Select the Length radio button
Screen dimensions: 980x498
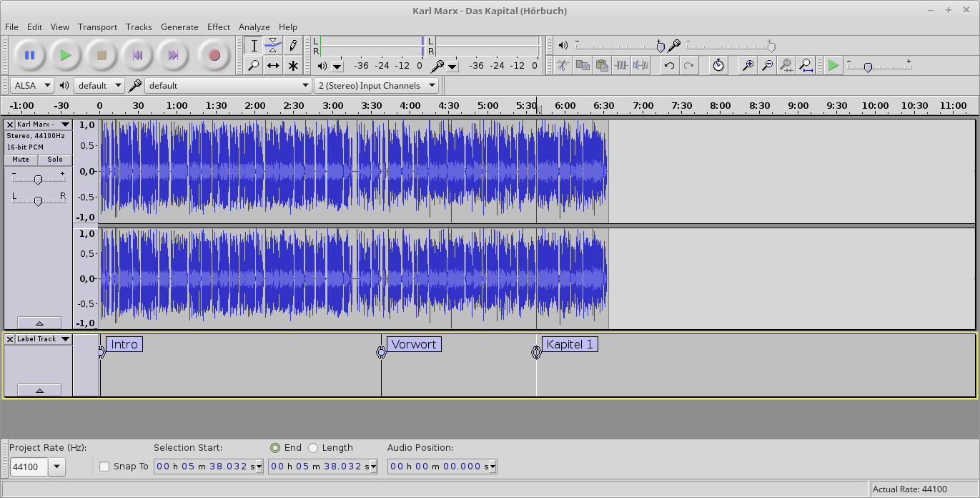point(313,448)
